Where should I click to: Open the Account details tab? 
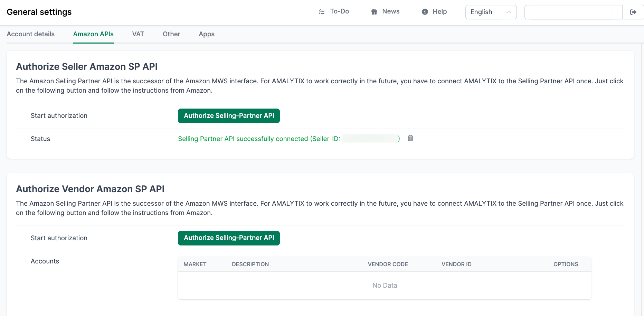pos(30,34)
